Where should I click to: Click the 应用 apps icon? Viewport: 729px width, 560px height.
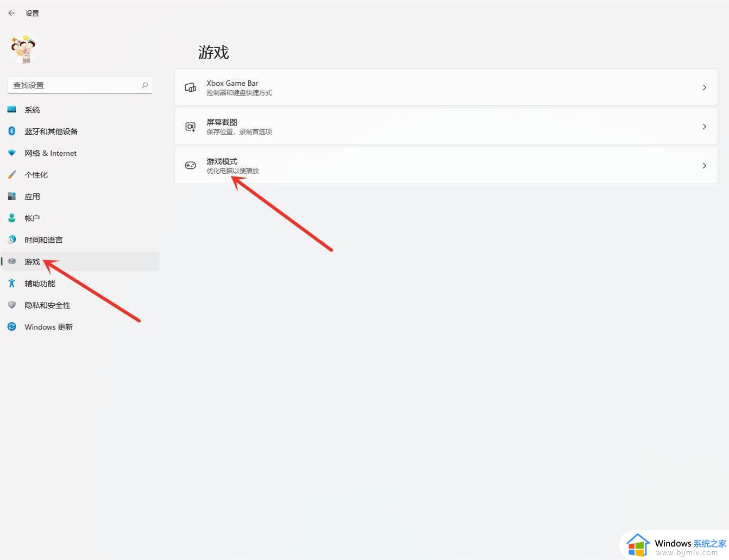[x=12, y=197]
